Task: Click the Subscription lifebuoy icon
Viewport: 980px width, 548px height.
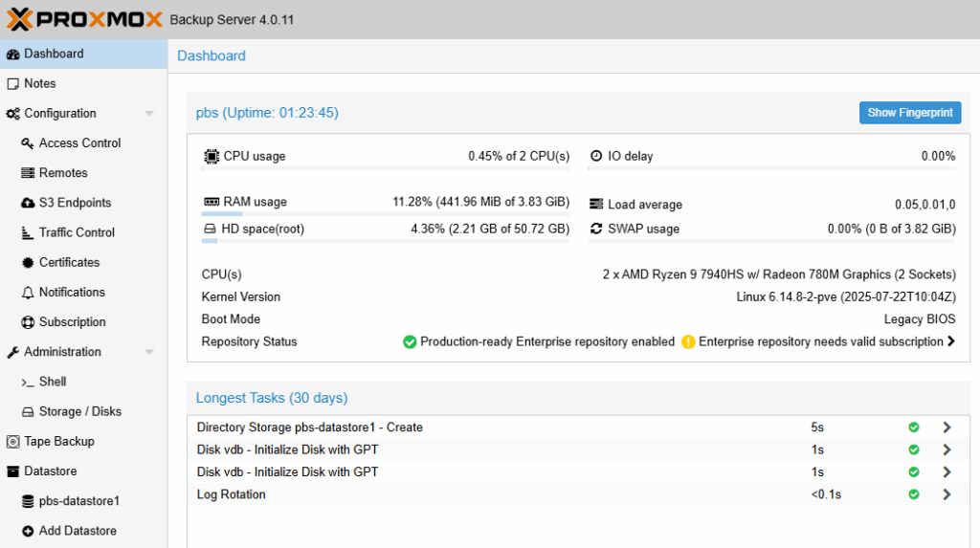Action: (x=28, y=322)
